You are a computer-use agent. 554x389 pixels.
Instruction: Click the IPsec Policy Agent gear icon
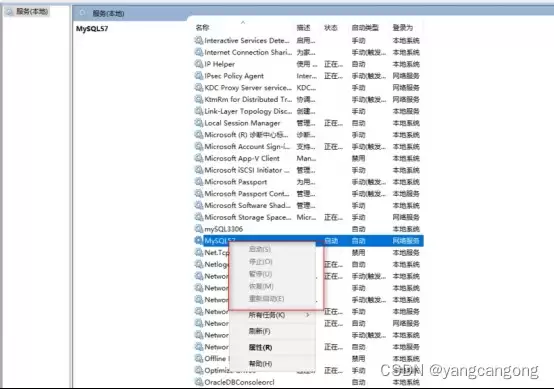click(199, 76)
